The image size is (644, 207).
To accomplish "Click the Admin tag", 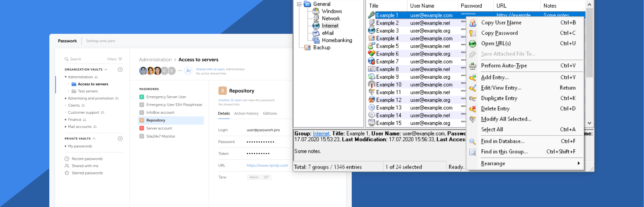I will [x=254, y=177].
